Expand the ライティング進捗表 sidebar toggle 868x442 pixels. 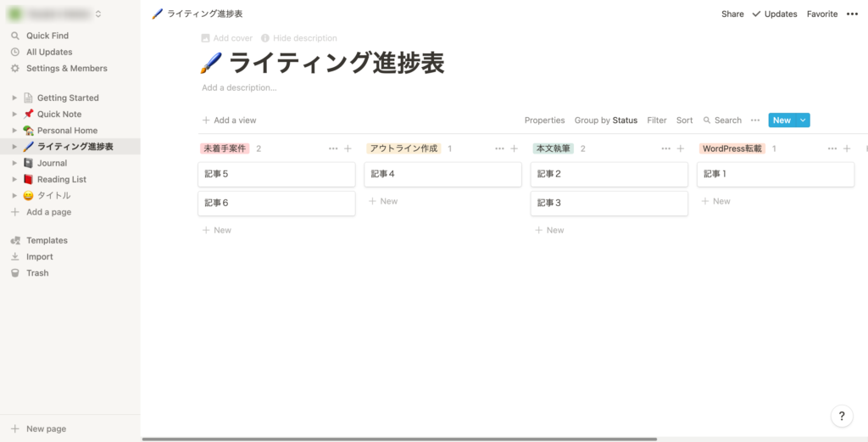click(x=15, y=147)
